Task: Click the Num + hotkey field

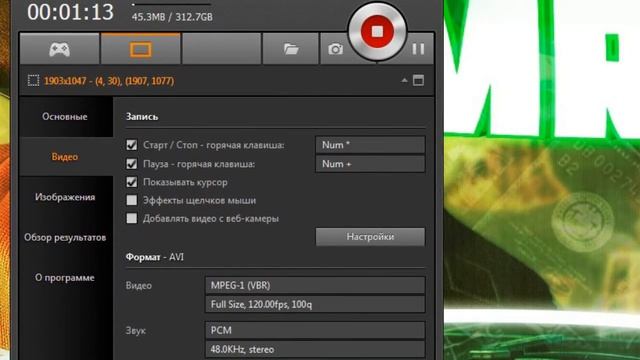Action: (370, 164)
